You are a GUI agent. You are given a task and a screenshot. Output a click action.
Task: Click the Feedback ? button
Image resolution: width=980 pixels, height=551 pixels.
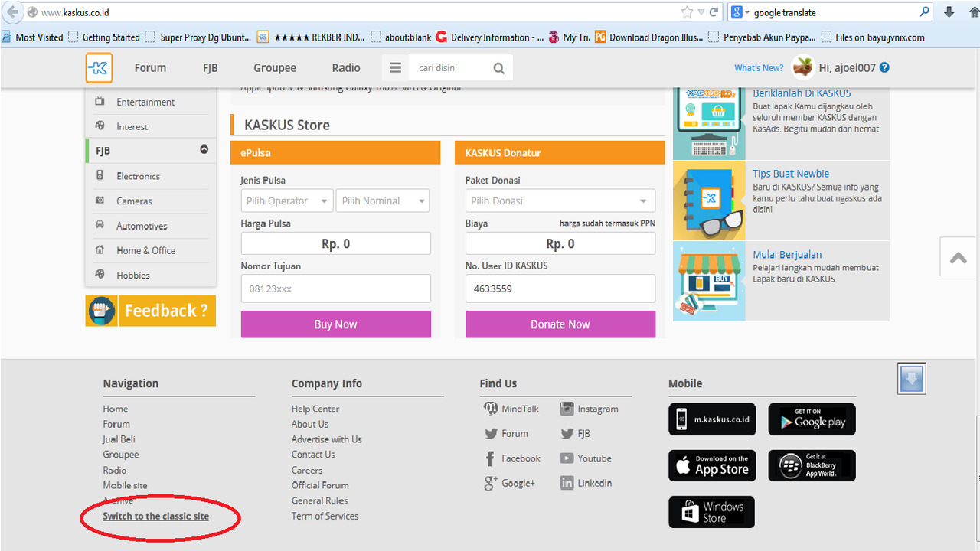click(x=151, y=311)
